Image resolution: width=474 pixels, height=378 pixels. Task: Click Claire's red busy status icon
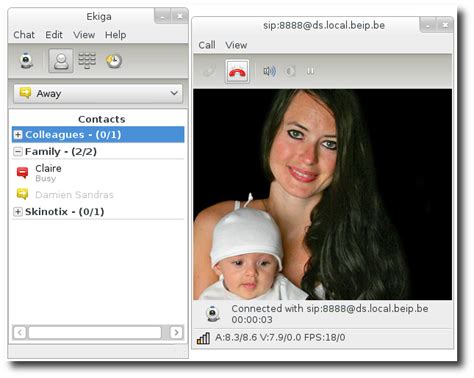click(x=22, y=173)
